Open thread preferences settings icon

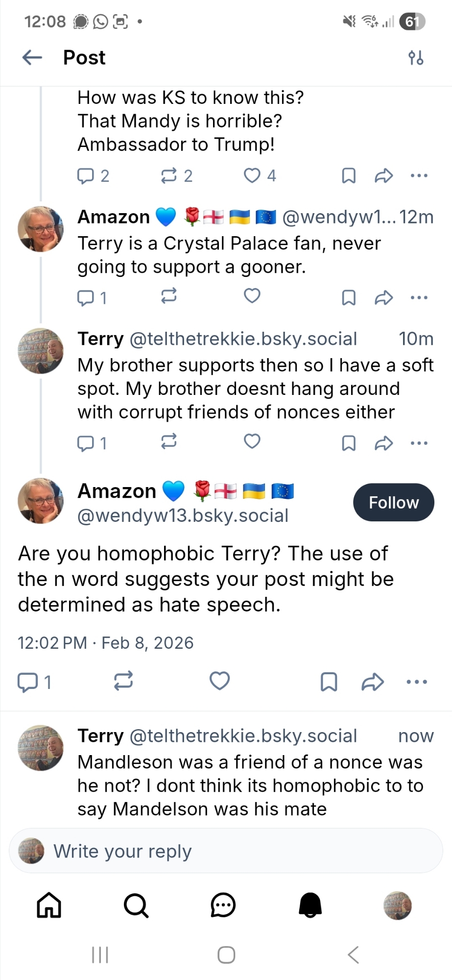pos(416,58)
